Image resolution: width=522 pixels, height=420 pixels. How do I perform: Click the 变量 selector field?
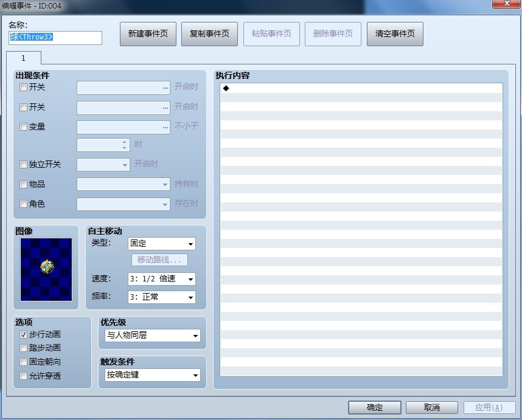click(123, 128)
